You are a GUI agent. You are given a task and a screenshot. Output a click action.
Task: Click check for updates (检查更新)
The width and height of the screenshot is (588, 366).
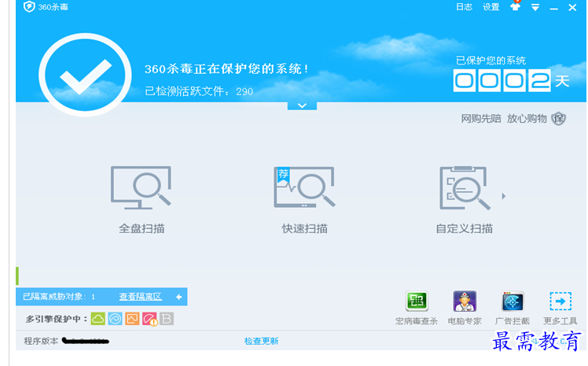click(261, 341)
